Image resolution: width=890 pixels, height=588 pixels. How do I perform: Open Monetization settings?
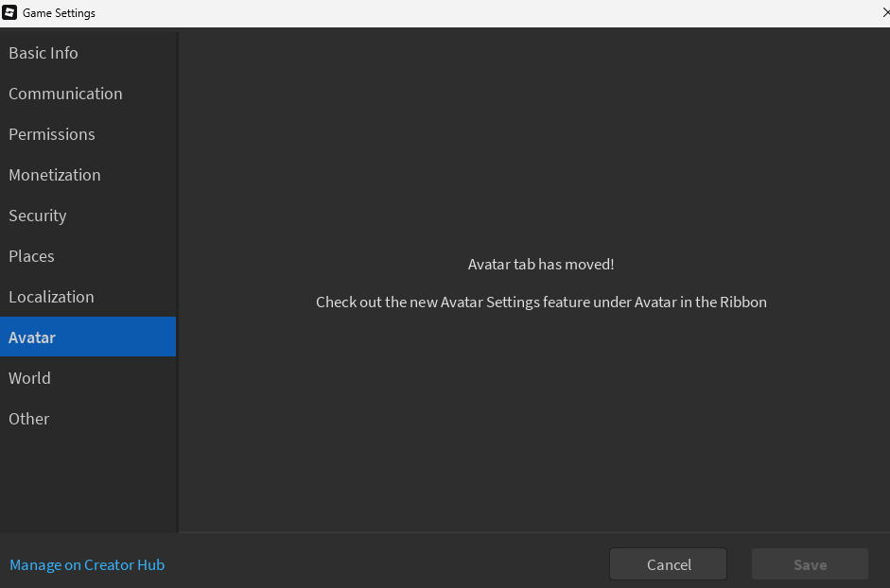(55, 175)
